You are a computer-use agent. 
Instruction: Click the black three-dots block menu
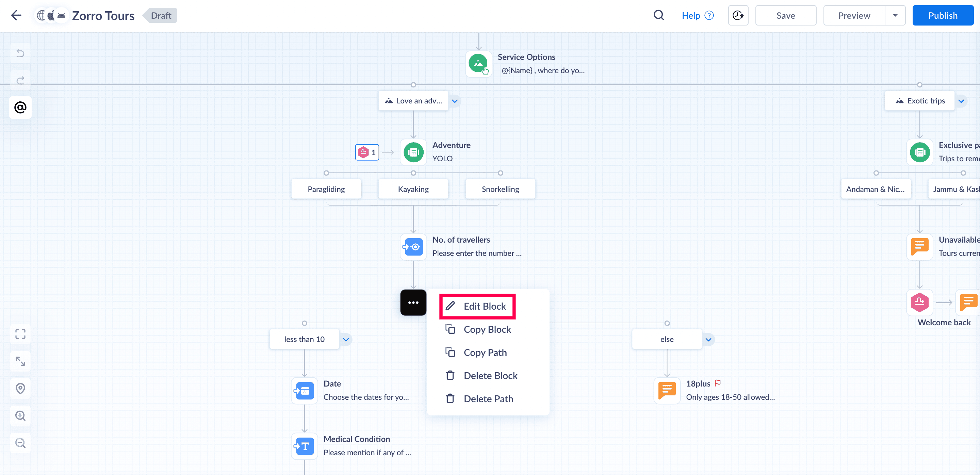[413, 303]
